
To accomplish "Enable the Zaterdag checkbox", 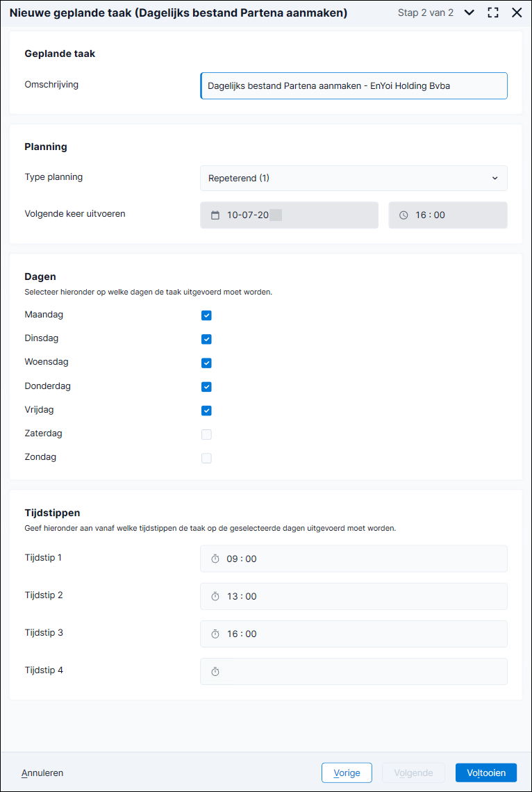I will pyautogui.click(x=206, y=434).
